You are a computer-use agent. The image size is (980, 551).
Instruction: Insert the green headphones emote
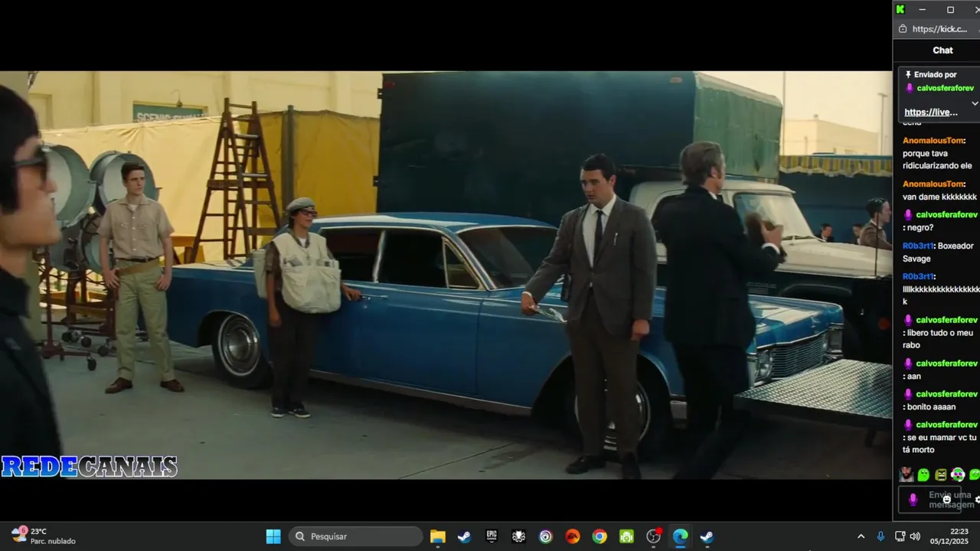click(958, 475)
